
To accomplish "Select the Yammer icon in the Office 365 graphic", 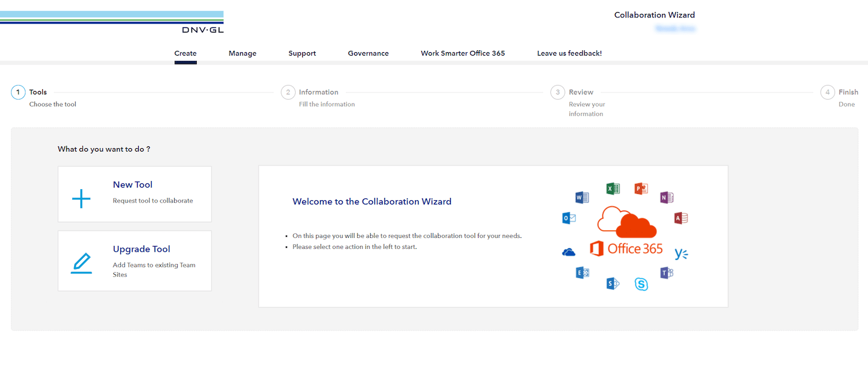I will point(681,253).
